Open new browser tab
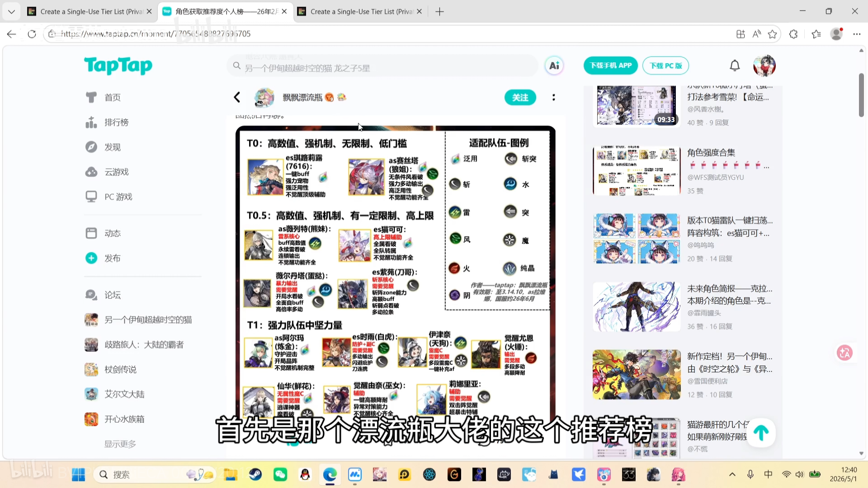Image resolution: width=868 pixels, height=488 pixels. click(439, 12)
